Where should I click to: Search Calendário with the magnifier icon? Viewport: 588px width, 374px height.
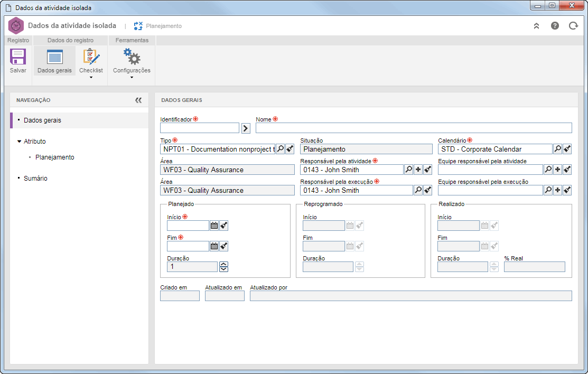coord(558,149)
